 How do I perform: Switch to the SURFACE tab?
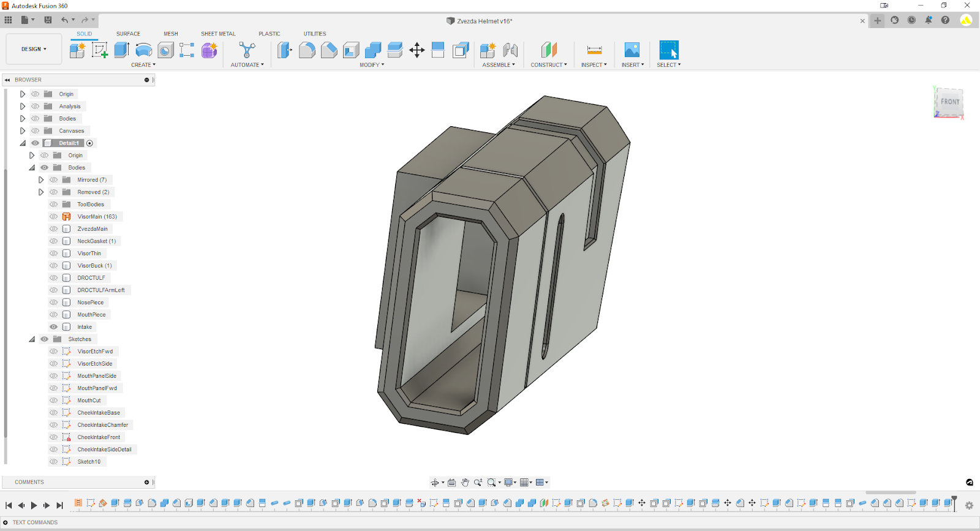tap(128, 34)
